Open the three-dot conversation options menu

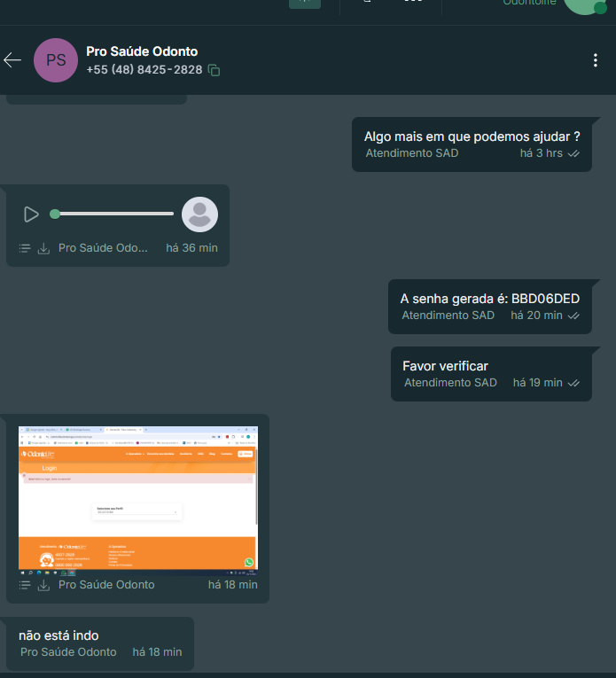coord(596,60)
